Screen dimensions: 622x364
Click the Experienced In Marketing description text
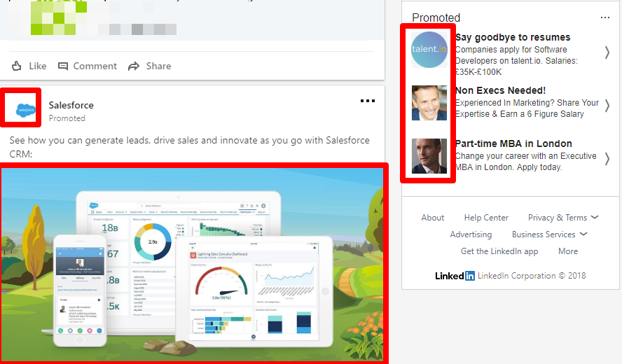527,108
